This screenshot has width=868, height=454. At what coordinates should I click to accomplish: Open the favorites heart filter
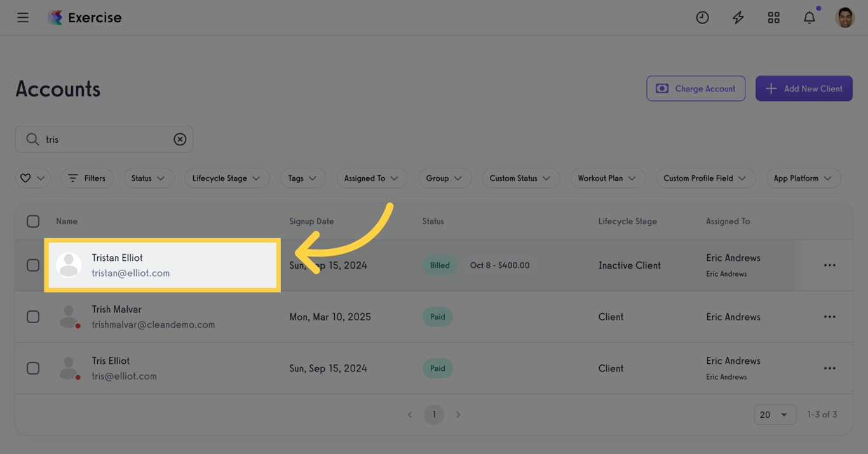[x=32, y=178]
